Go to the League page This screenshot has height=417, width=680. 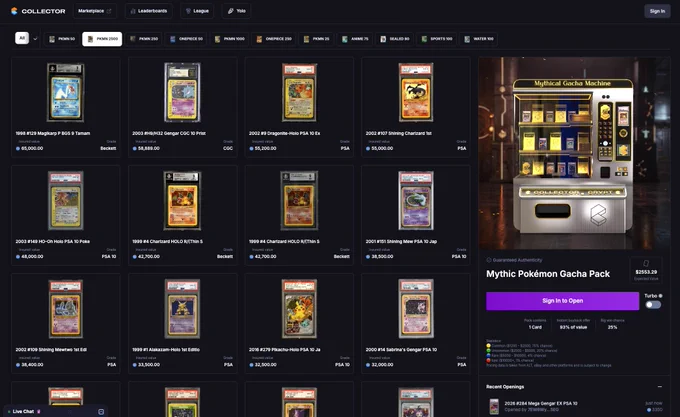pos(197,11)
